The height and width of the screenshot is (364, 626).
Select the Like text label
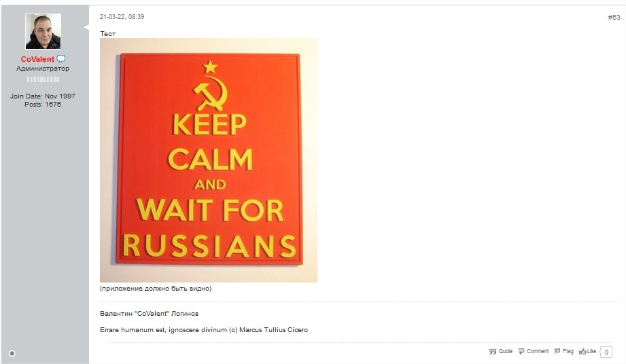(591, 351)
